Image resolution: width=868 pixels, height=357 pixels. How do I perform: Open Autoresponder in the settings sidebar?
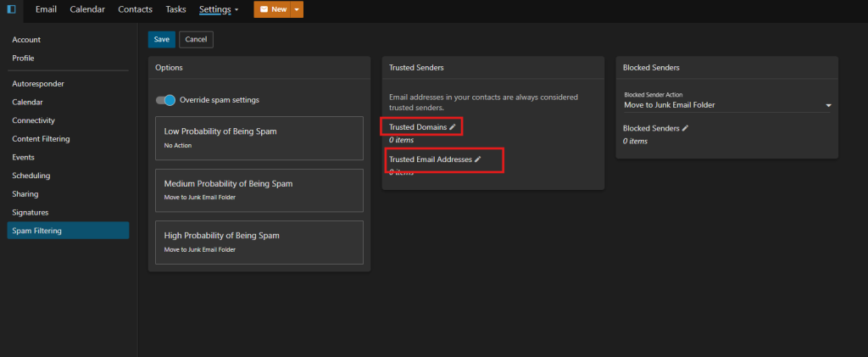click(x=38, y=84)
